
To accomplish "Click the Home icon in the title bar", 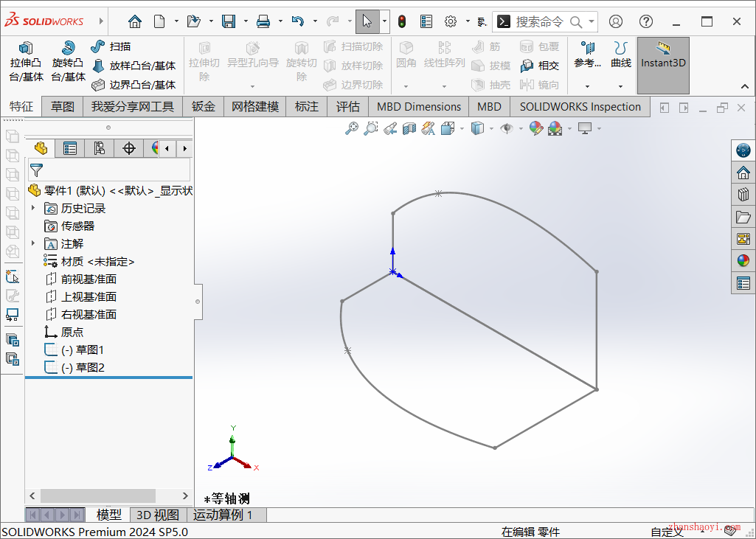I will click(x=135, y=21).
